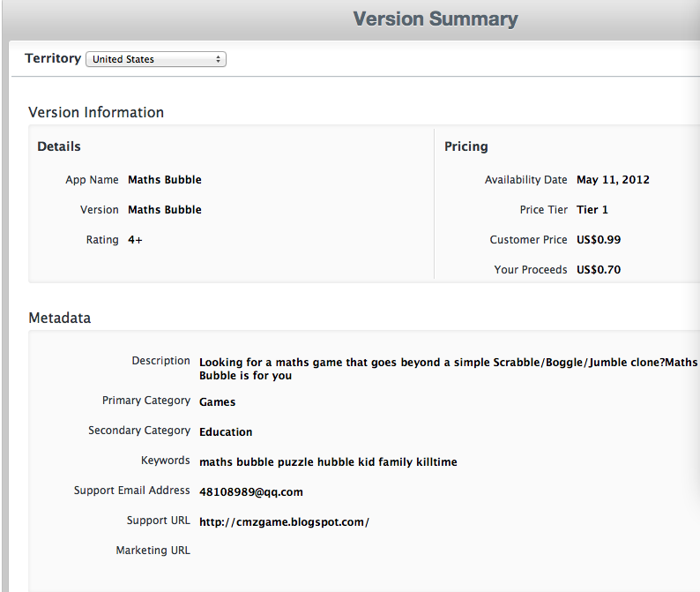This screenshot has height=592, width=700.
Task: Open the Territory dropdown
Action: point(156,59)
